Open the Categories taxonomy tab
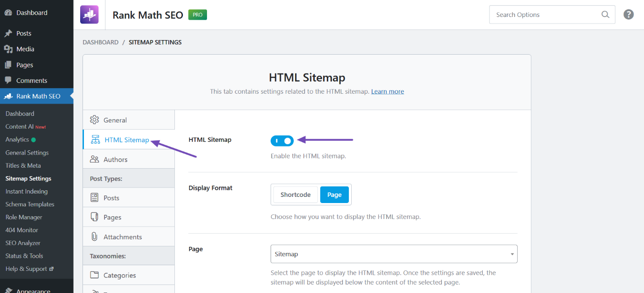 click(x=129, y=275)
